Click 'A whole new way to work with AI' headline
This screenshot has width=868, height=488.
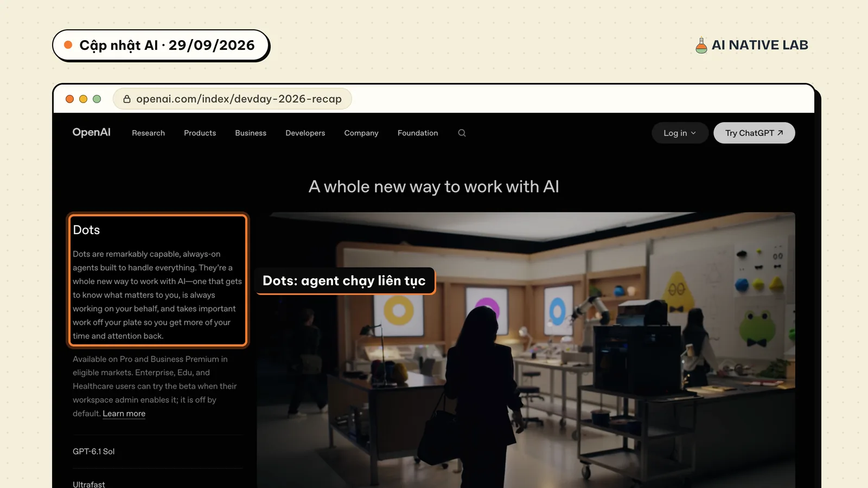pyautogui.click(x=434, y=187)
